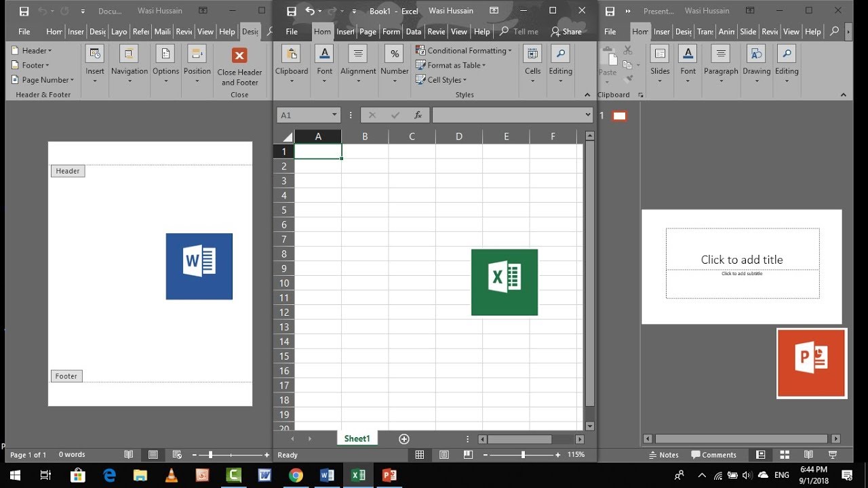Switch Word to Read Mode view

coord(129,455)
